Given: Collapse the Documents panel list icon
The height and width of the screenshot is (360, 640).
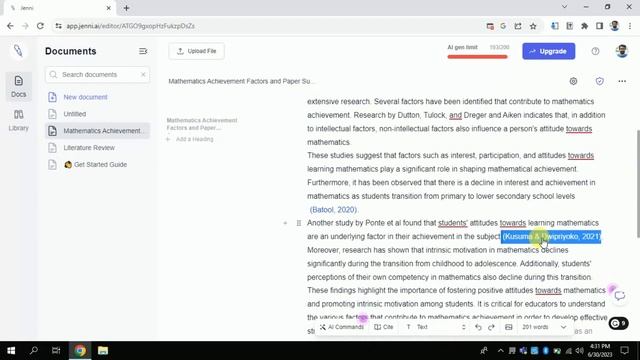Looking at the screenshot, I should point(143,51).
